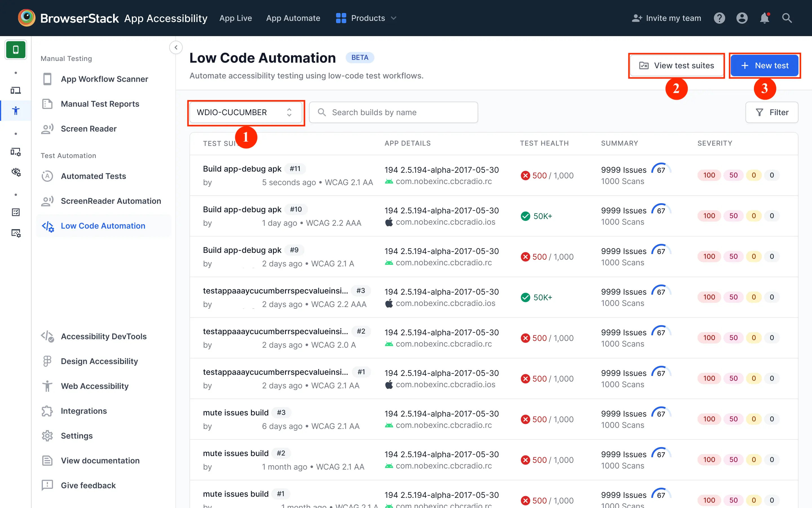The image size is (812, 508).
Task: Open the user account profile icon
Action: click(742, 18)
